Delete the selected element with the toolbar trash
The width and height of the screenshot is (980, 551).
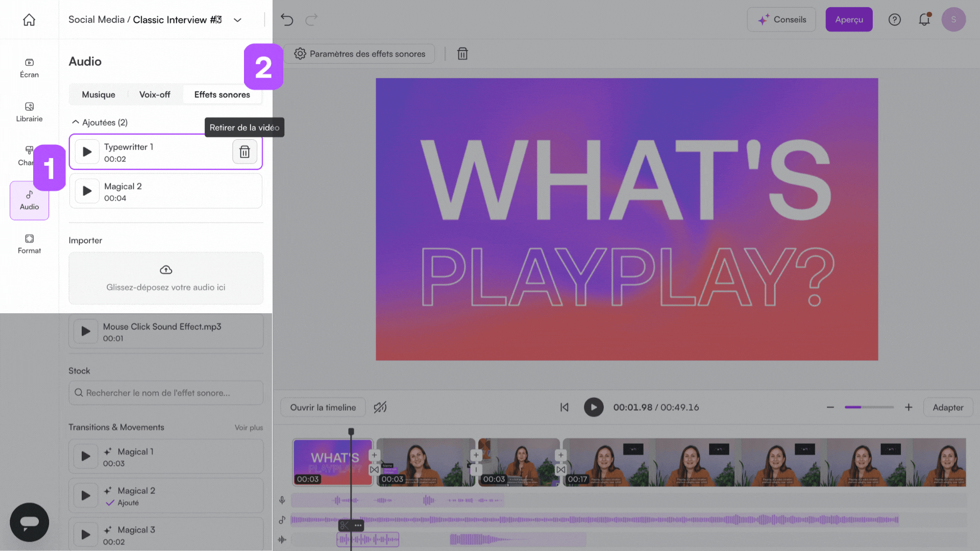click(462, 54)
